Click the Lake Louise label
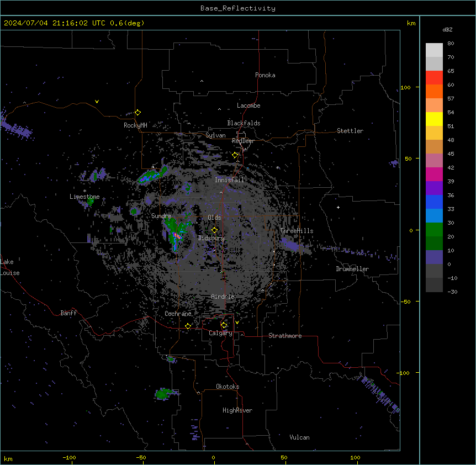The image size is (476, 465). click(10, 267)
